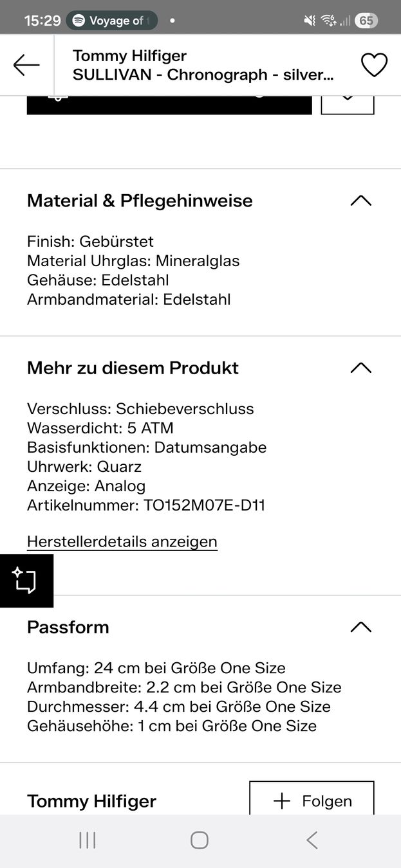Open the black floating feedback icon
The height and width of the screenshot is (868, 401).
tap(26, 581)
